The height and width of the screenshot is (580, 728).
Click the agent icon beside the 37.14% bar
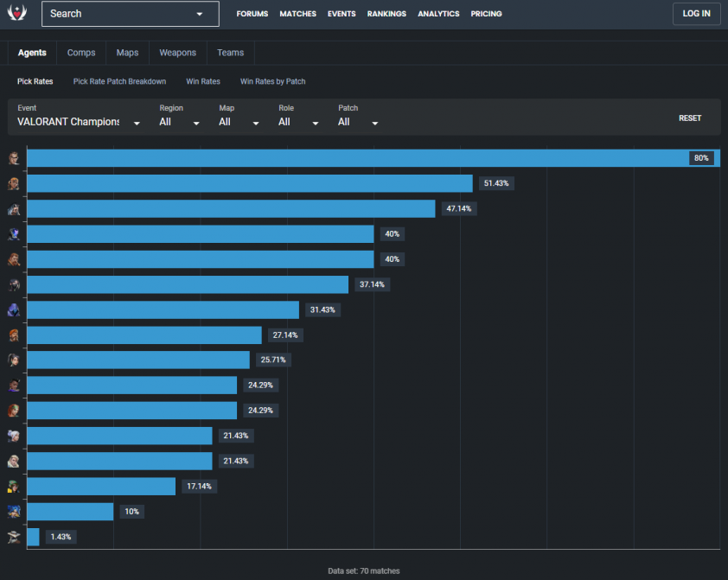(x=14, y=284)
